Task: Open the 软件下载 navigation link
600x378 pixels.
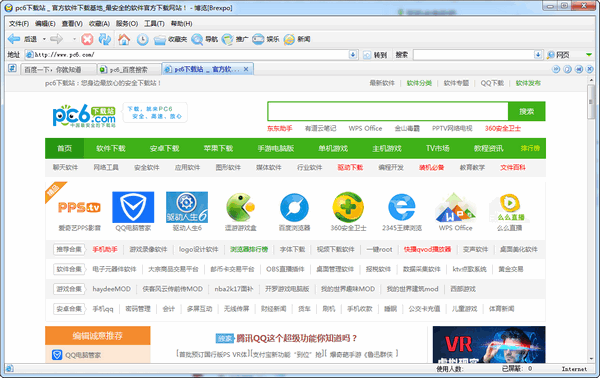Action: tap(111, 148)
